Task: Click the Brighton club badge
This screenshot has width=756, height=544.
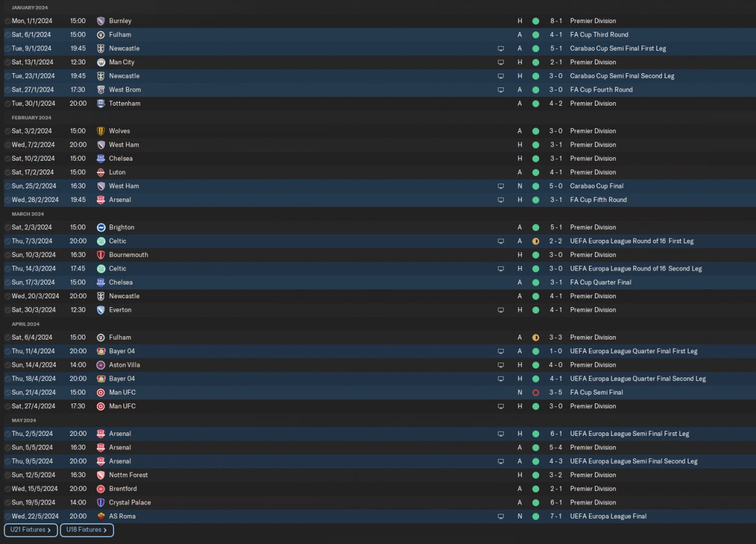Action: (101, 227)
